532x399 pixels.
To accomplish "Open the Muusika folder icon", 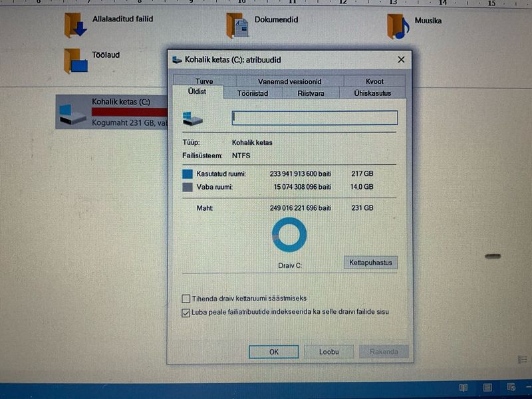I will coord(398,27).
